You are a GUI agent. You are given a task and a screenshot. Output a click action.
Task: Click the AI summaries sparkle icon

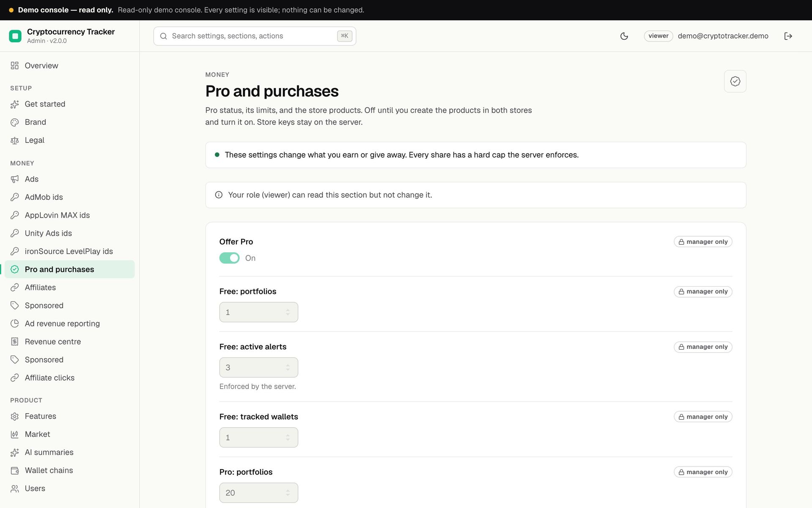[15, 453]
